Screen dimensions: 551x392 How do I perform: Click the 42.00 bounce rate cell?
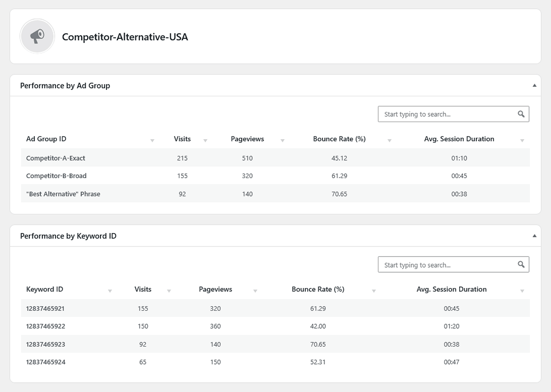click(318, 326)
